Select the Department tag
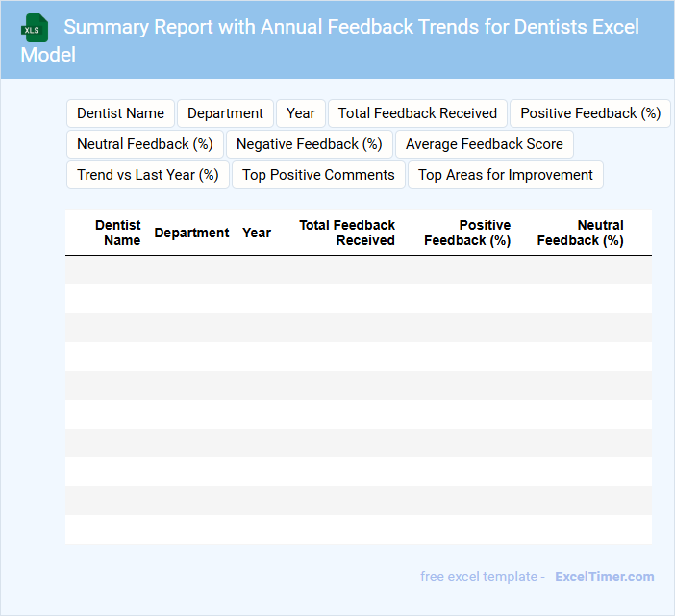Screen dimensions: 675x616 225,113
